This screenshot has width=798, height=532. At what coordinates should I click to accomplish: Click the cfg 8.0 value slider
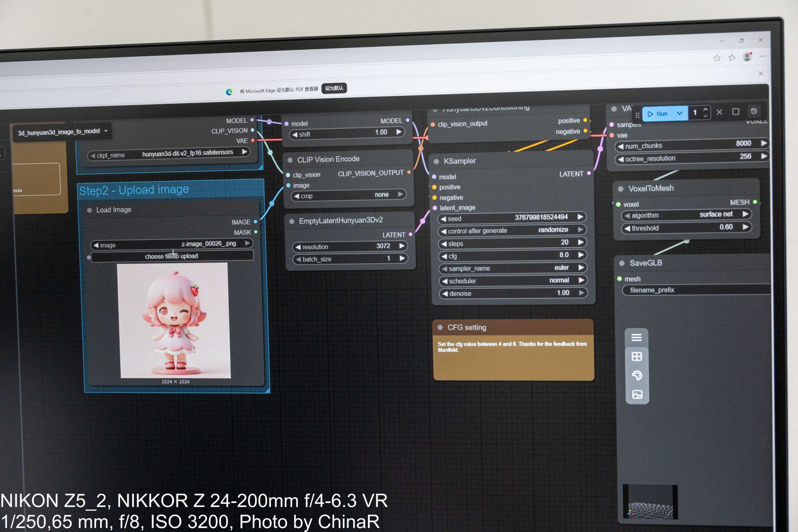click(x=513, y=256)
